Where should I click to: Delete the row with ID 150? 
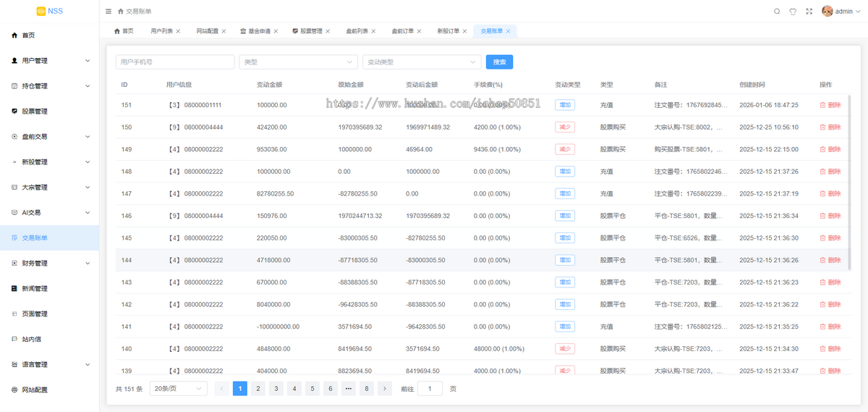pos(830,127)
